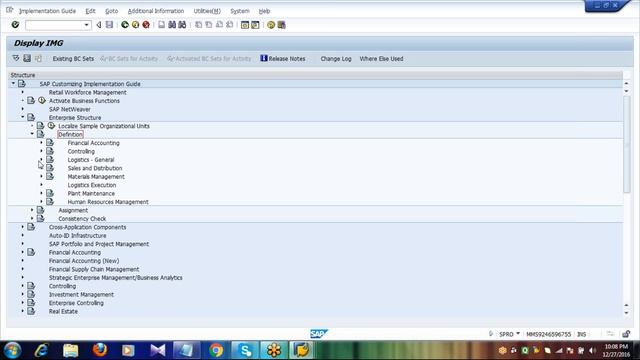Expand the Assignment node
Viewport: 640px width, 360px height.
[x=32, y=210]
